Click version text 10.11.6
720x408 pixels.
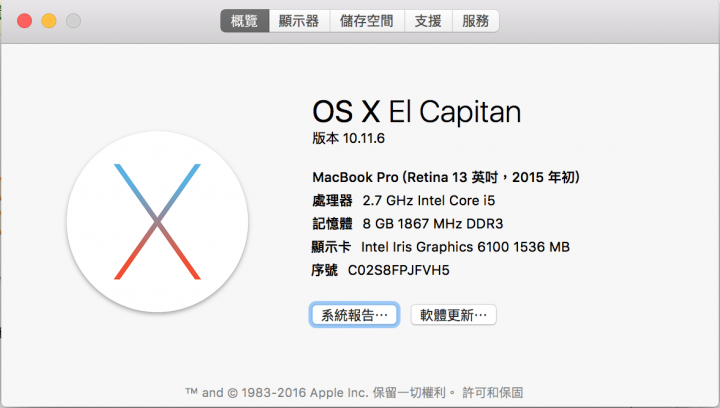click(x=364, y=138)
